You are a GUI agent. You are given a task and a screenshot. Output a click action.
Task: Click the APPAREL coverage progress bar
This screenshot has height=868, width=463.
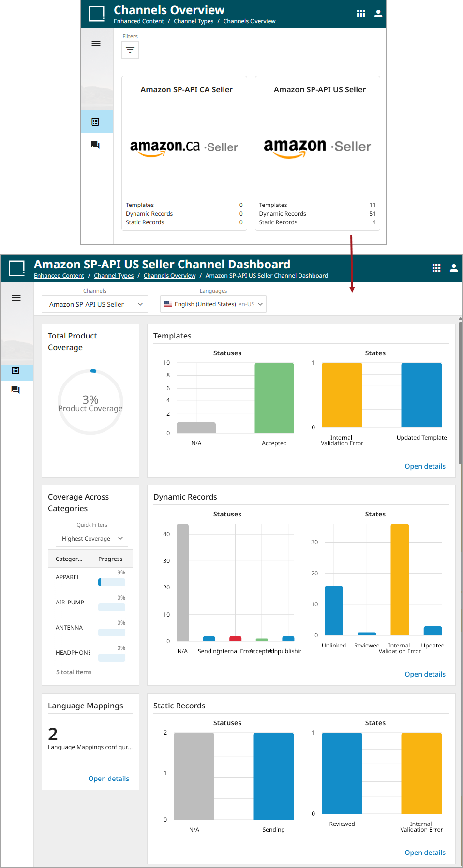pos(112,582)
